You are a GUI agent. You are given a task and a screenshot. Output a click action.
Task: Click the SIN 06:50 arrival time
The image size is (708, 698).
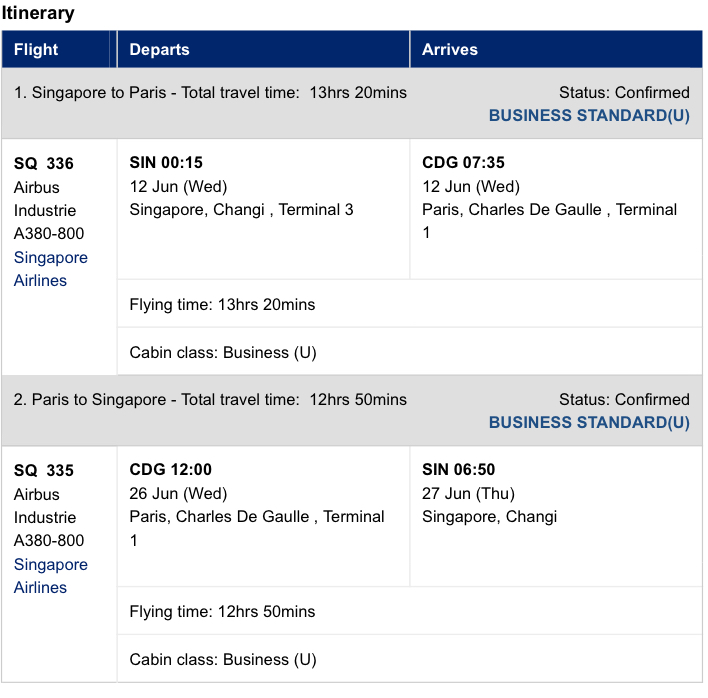click(x=458, y=470)
